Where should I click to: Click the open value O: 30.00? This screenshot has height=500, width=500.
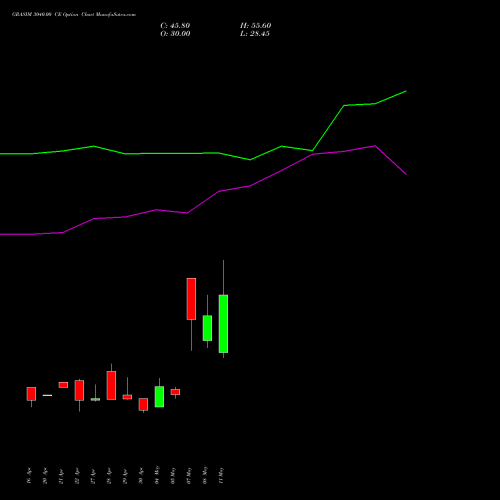point(175,34)
